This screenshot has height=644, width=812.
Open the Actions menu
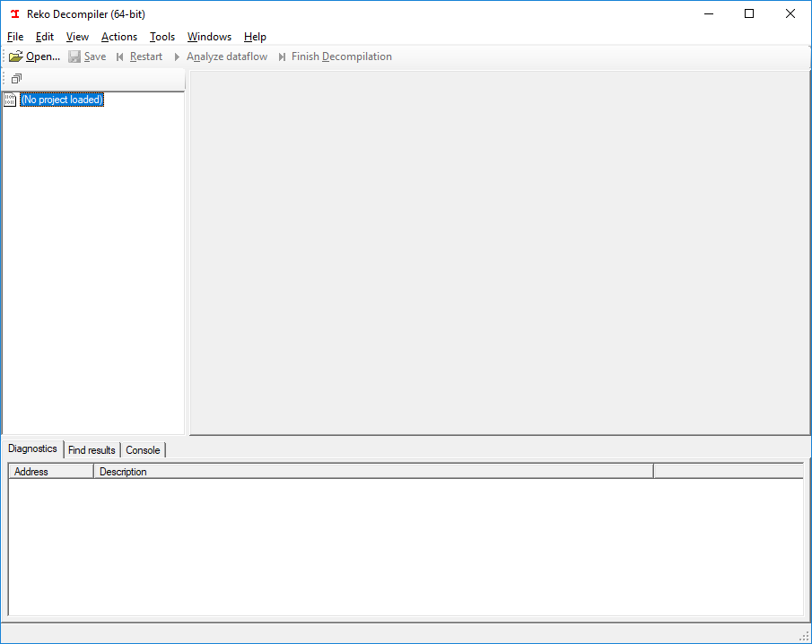point(119,37)
